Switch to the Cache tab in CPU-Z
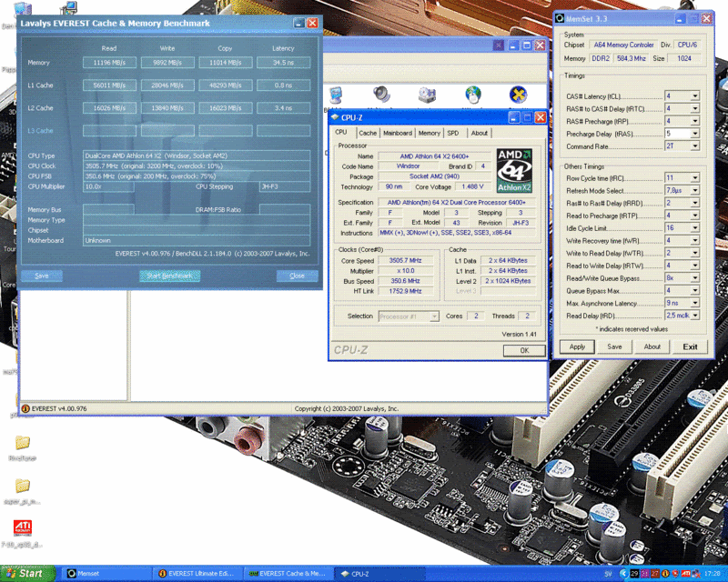This screenshot has height=582, width=728. (368, 133)
